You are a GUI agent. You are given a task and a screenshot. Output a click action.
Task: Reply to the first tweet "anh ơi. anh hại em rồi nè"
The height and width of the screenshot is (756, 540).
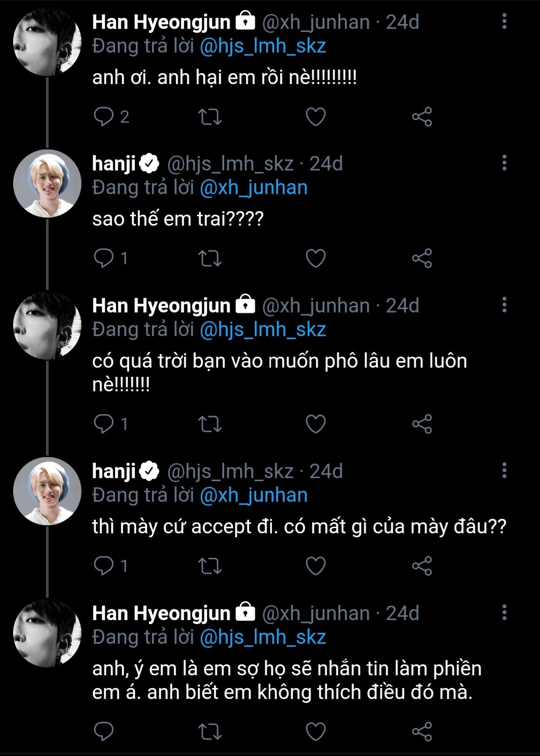[x=104, y=117]
